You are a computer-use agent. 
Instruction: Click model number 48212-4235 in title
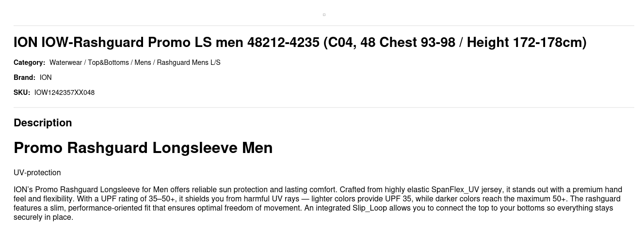[x=283, y=43]
